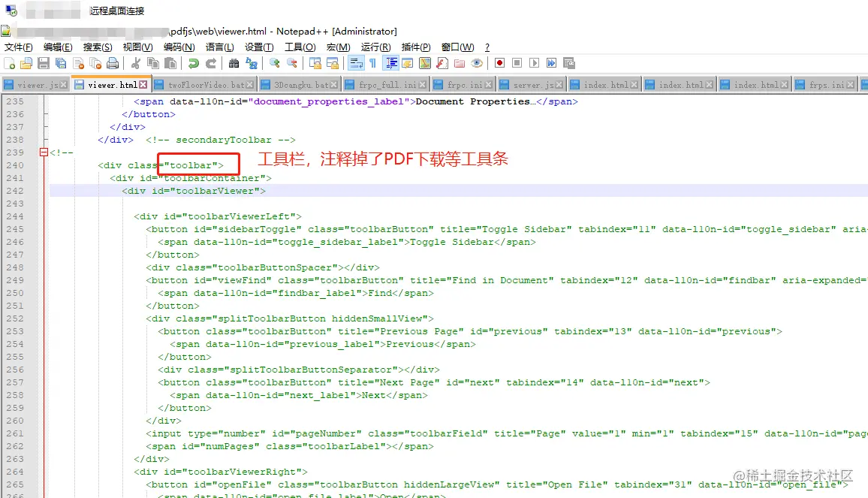
Task: Play back the recorded macro
Action: [534, 63]
